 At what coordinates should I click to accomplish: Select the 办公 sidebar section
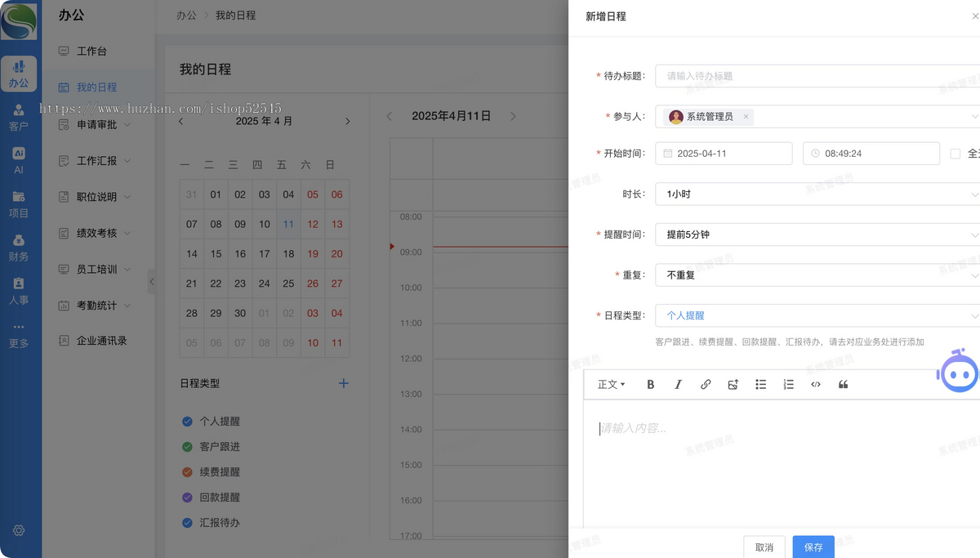tap(19, 74)
